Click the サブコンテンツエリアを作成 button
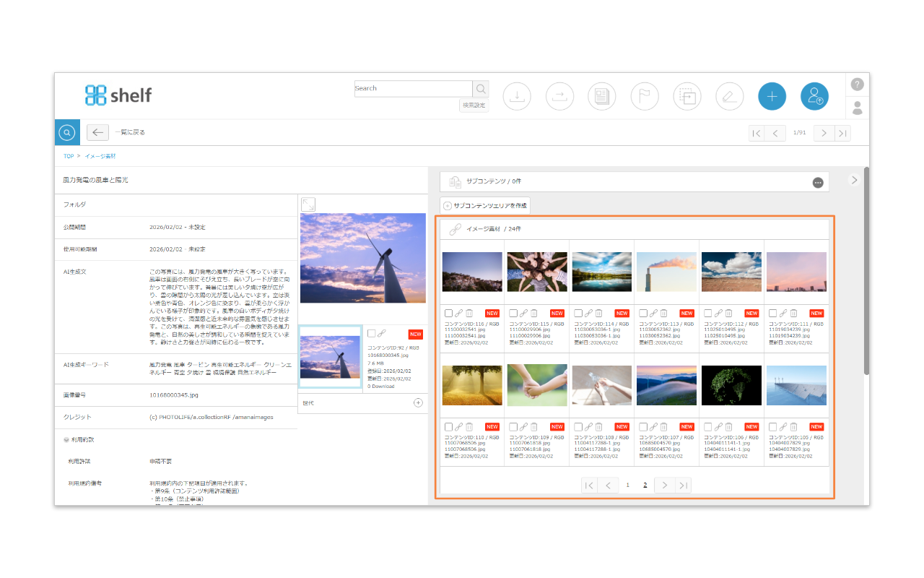 pyautogui.click(x=485, y=206)
